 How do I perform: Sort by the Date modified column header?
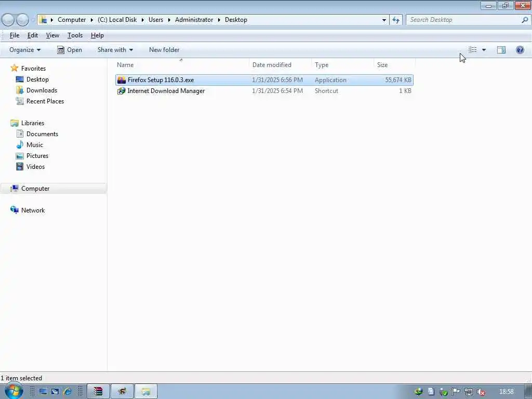pos(280,64)
